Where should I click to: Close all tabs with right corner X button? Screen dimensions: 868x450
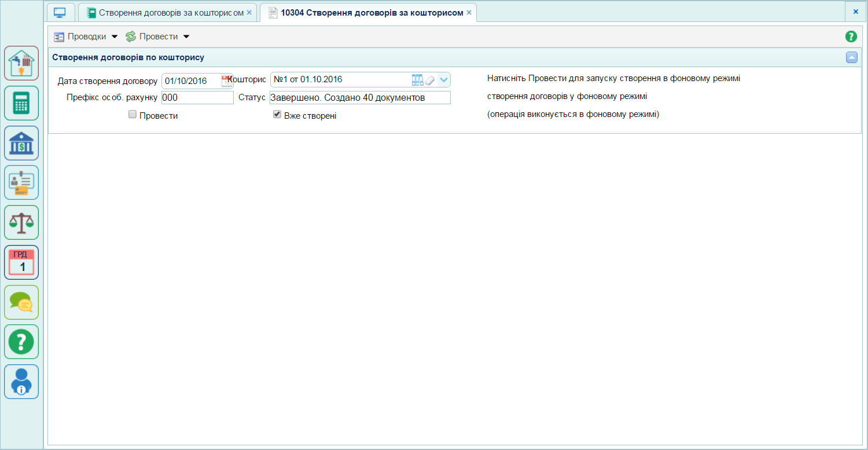tap(855, 12)
